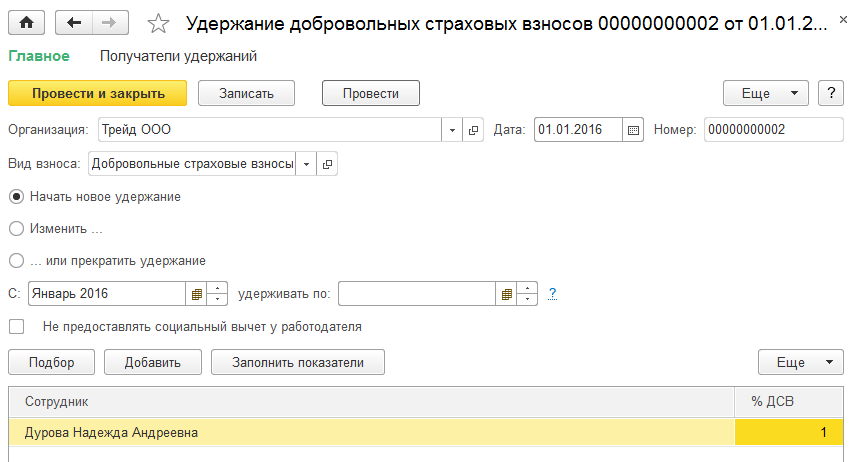Expand the Организация dropdown list
The width and height of the screenshot is (859, 462).
click(451, 130)
